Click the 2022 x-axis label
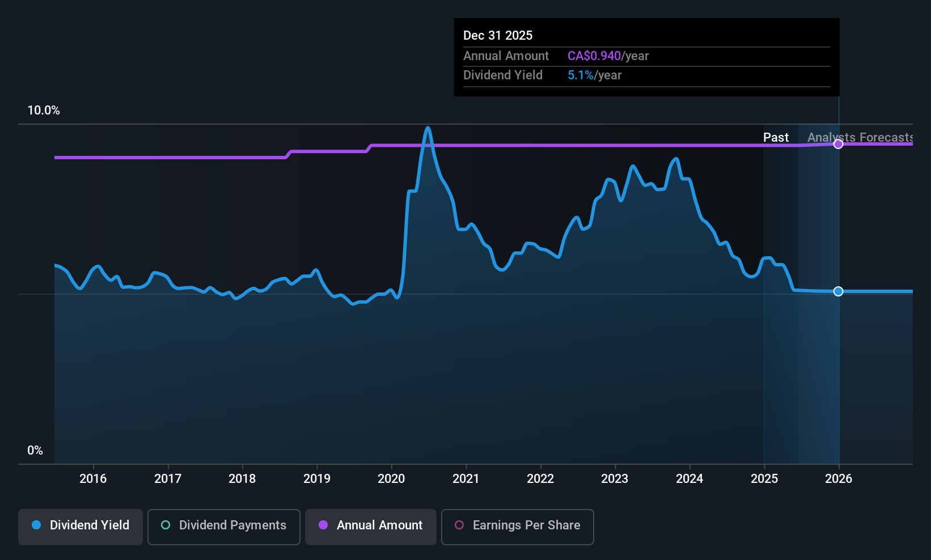Image resolution: width=931 pixels, height=560 pixels. coord(540,479)
